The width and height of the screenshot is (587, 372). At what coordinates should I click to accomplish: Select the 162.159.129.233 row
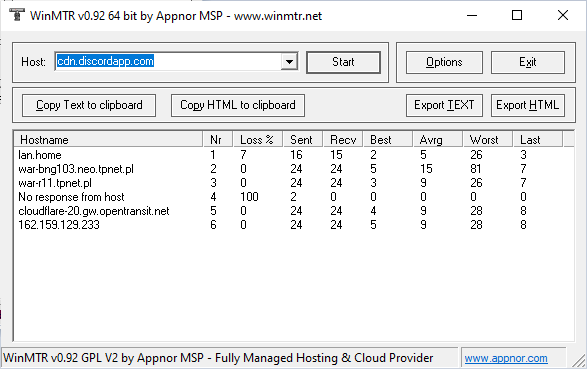pyautogui.click(x=294, y=225)
